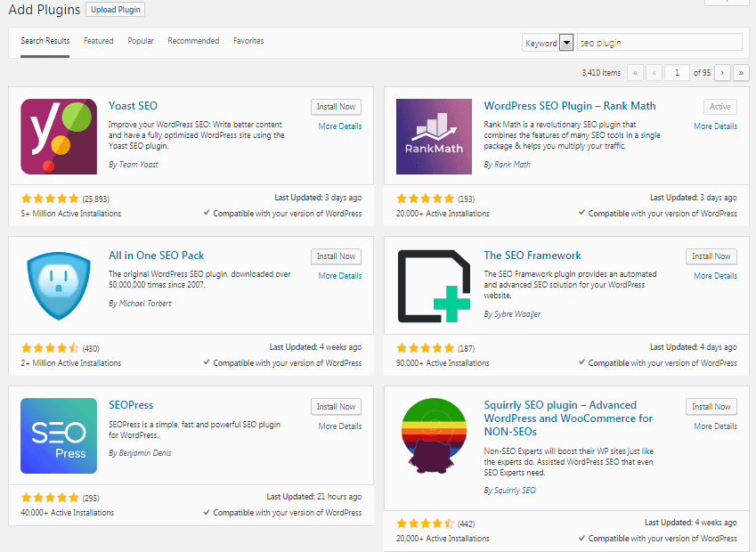Open the SEOPress title link
The image size is (756, 552).
[131, 405]
